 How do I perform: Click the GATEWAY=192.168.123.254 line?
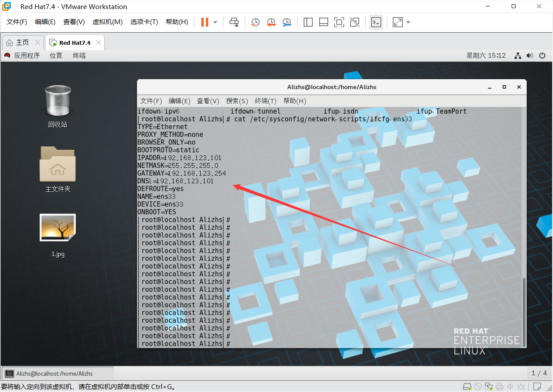point(182,173)
